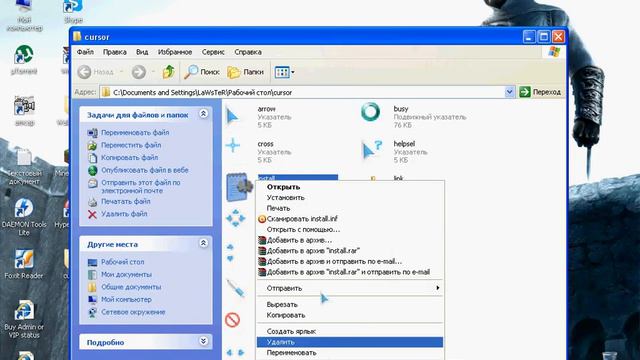
Task: Open Рабочий стол in other places
Action: 122,262
